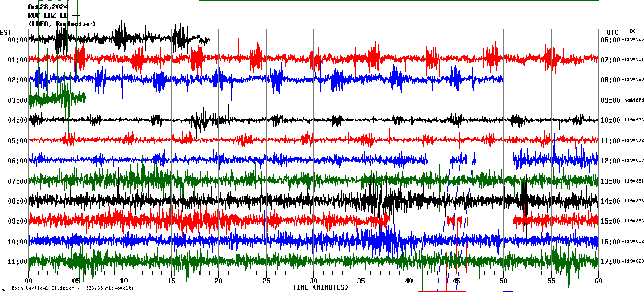Click the DC offset column header
Viewport: 644px width, 296px height.
633,31
